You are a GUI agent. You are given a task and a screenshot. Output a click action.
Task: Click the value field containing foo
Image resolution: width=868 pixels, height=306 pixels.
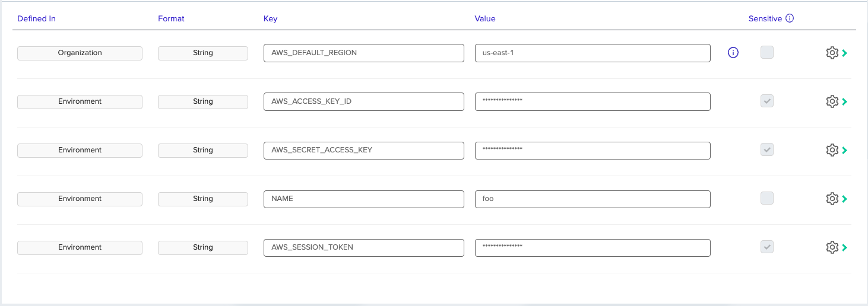tap(592, 199)
